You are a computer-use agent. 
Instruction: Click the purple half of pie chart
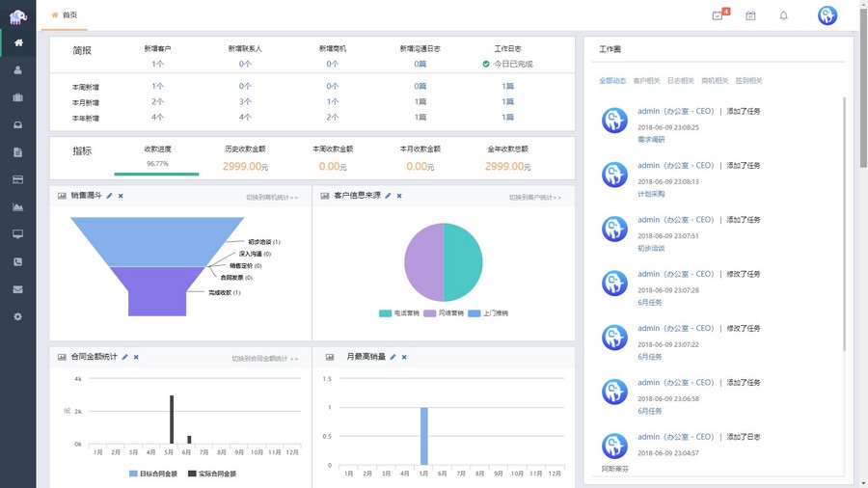423,262
